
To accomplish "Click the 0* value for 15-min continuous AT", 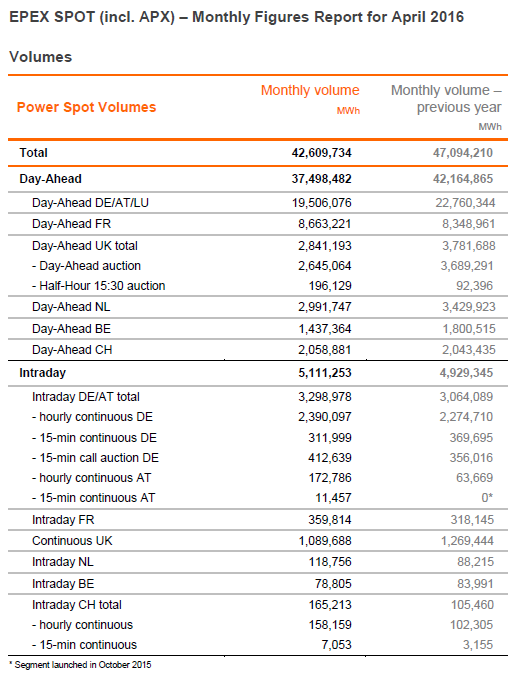I will (487, 498).
